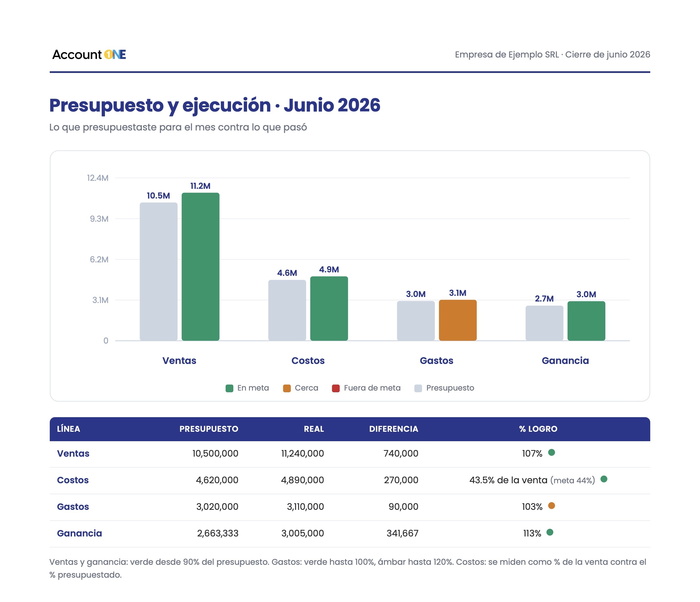Click the gray Ventas budget bar 10.5M
Viewport: 700px width, 602px height.
click(158, 272)
